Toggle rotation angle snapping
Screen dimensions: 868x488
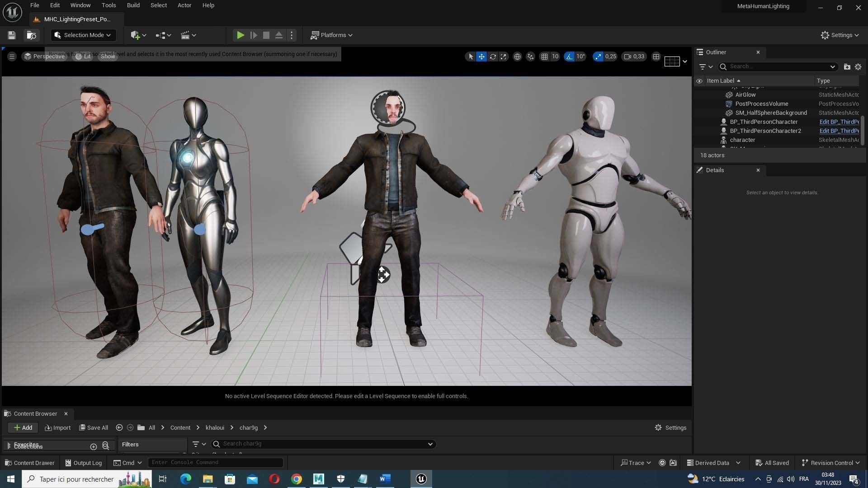pos(569,56)
